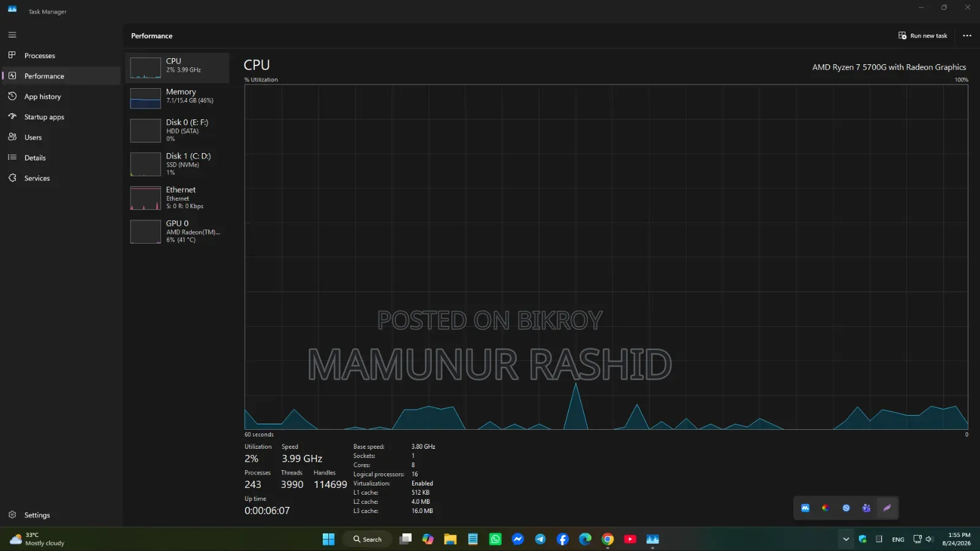This screenshot has width=980, height=551.
Task: Select the GPU 0 performance item
Action: point(178,231)
